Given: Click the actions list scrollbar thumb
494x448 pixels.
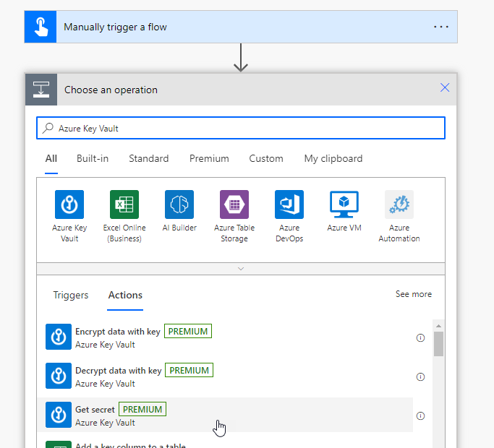Looking at the screenshot, I should (x=438, y=343).
